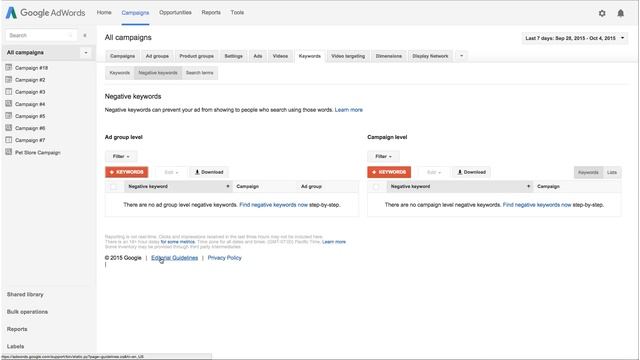
Task: Open the notifications bell
Action: pyautogui.click(x=620, y=13)
